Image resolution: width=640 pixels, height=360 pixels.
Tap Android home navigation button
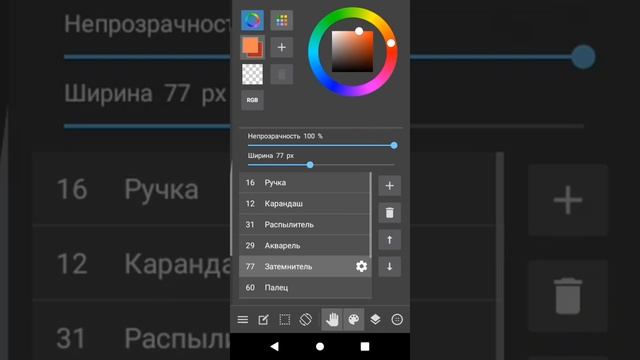pos(320,347)
